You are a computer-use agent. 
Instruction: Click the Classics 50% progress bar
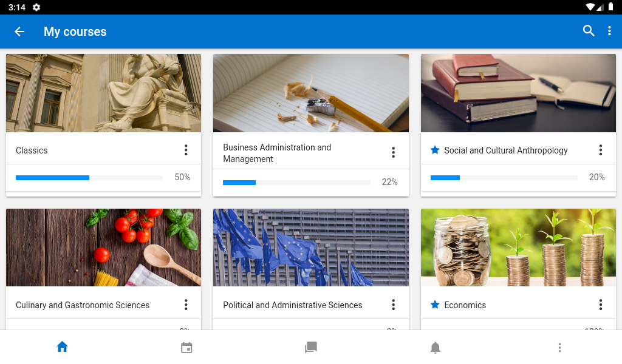(89, 178)
